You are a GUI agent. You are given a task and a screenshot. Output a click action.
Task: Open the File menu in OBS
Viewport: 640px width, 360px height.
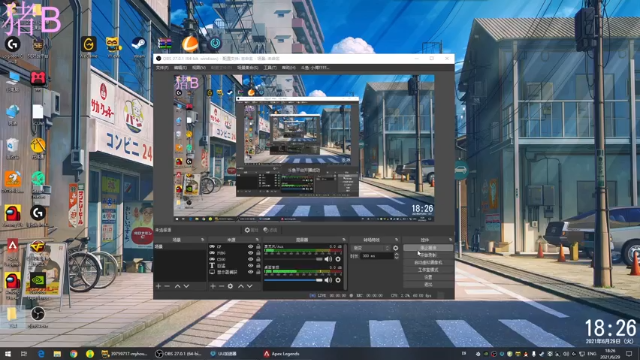pos(162,68)
